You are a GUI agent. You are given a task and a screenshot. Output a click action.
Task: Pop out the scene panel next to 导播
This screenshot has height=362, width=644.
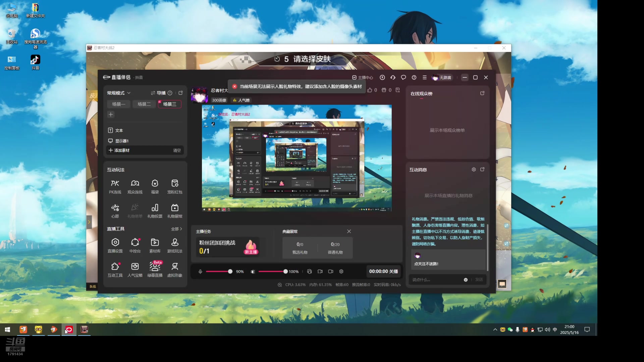(180, 93)
